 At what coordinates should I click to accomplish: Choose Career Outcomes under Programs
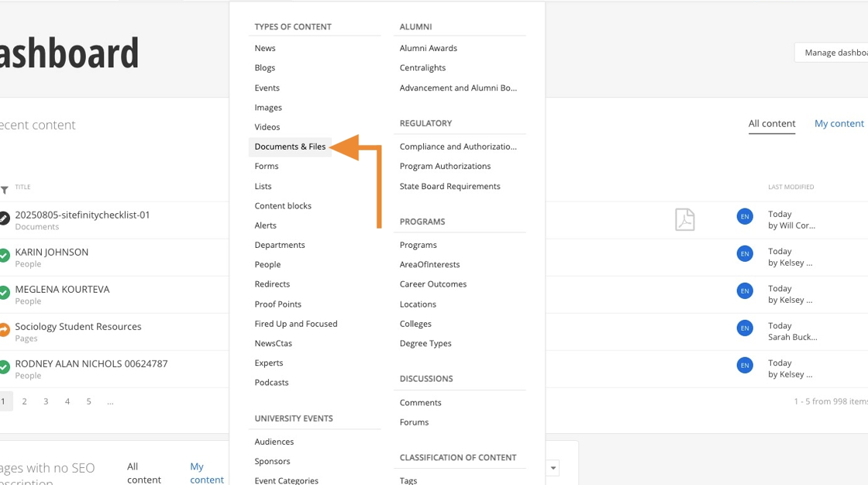pyautogui.click(x=433, y=284)
